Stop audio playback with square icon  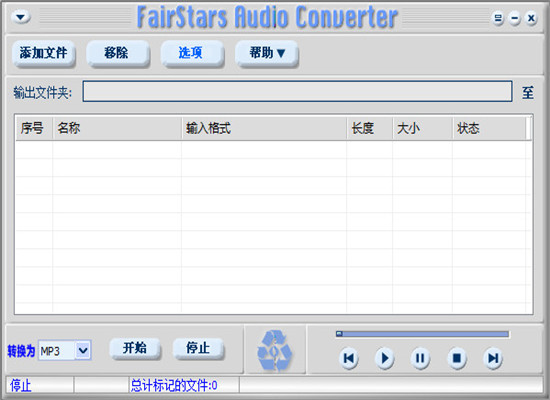(x=457, y=358)
